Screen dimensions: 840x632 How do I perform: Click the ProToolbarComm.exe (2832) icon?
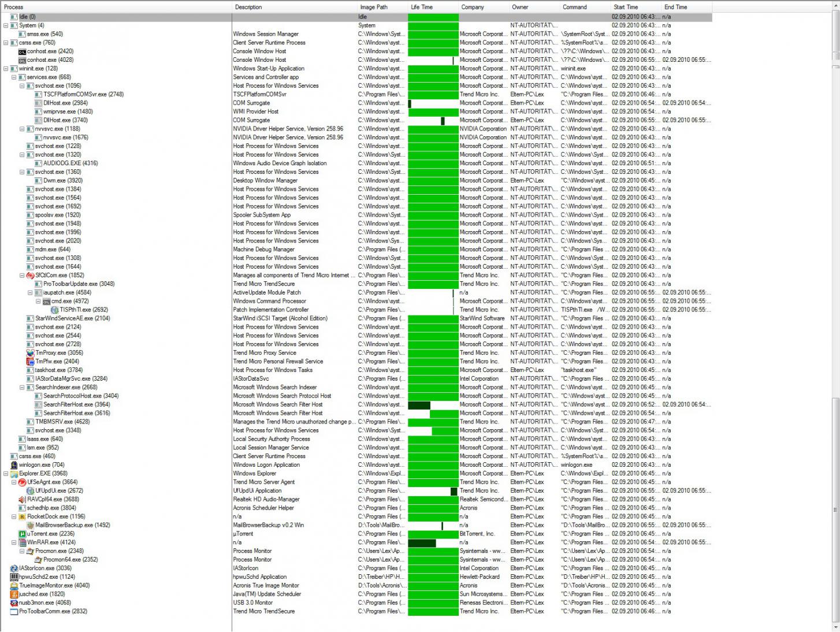click(14, 612)
